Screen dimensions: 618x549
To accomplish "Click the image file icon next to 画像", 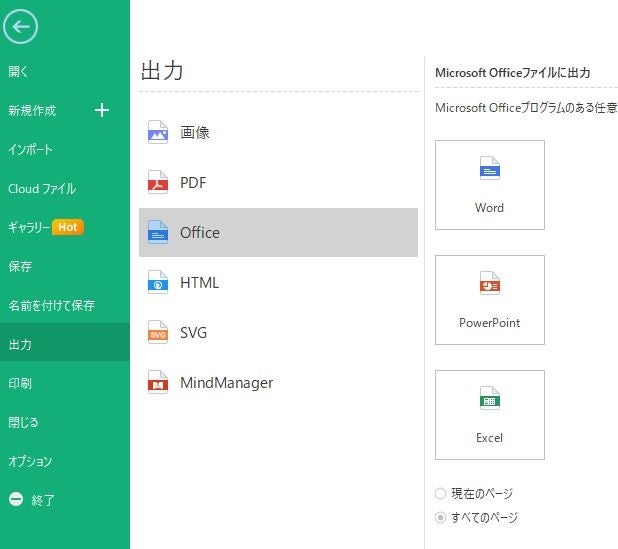I will point(158,132).
